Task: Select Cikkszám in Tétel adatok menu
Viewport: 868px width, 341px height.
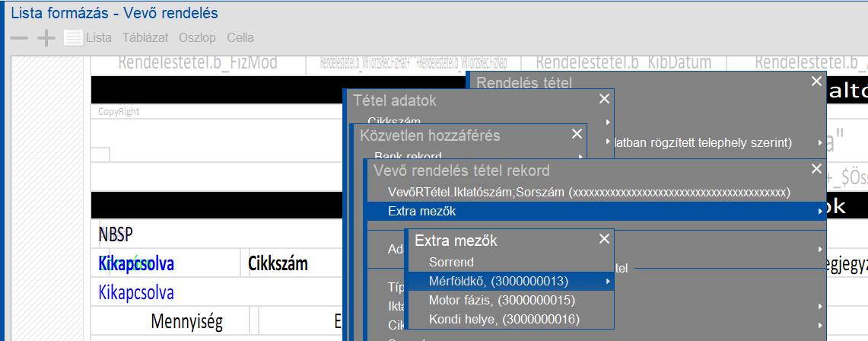Action: coord(394,121)
